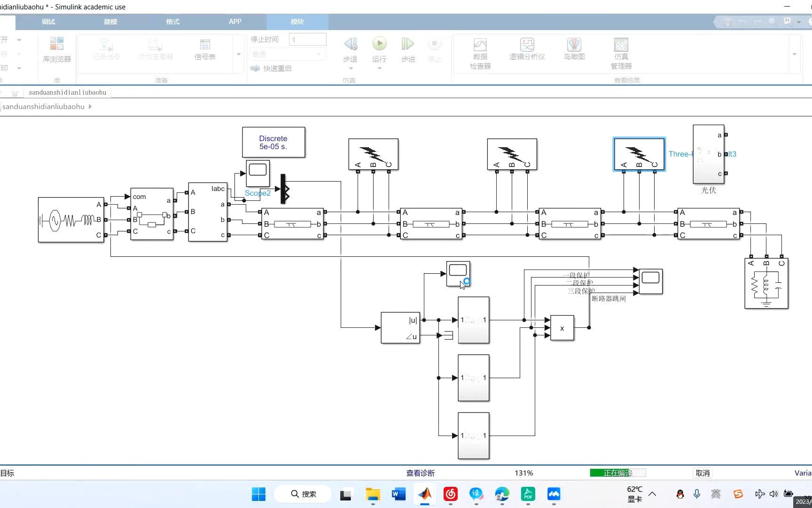Expand the 步退 options arrow
The image size is (812, 508).
tap(351, 69)
